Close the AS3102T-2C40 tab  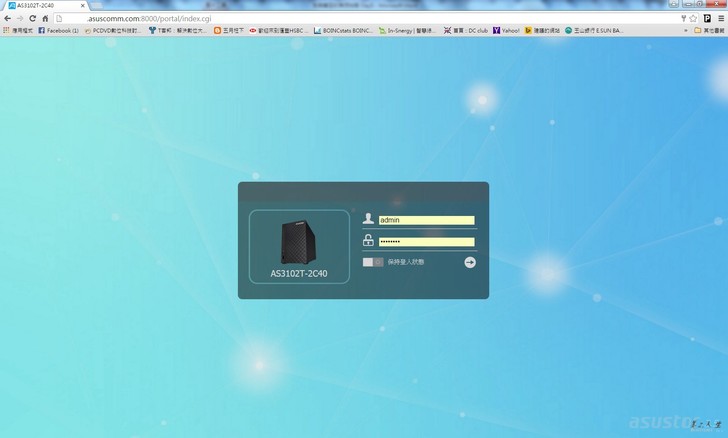[83, 6]
